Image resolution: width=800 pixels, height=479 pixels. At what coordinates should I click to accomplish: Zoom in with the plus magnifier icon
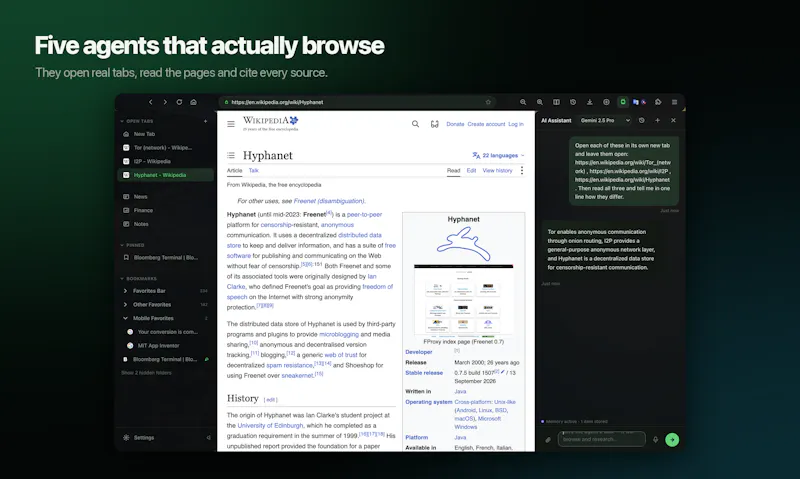pyautogui.click(x=540, y=102)
